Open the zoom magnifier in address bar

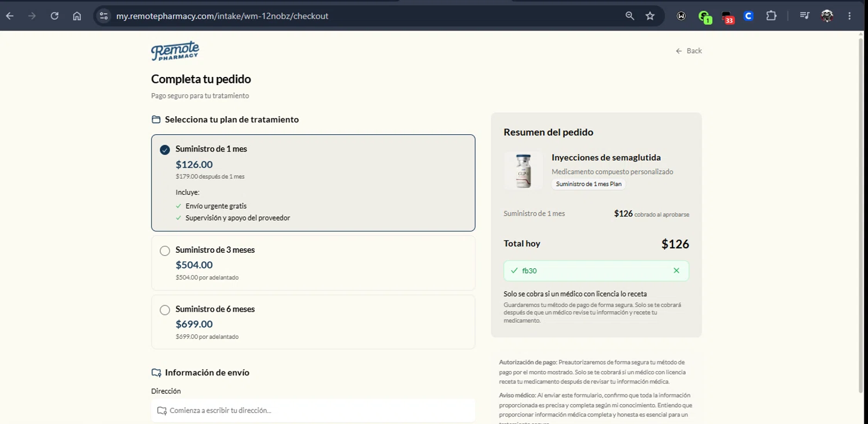pyautogui.click(x=630, y=16)
